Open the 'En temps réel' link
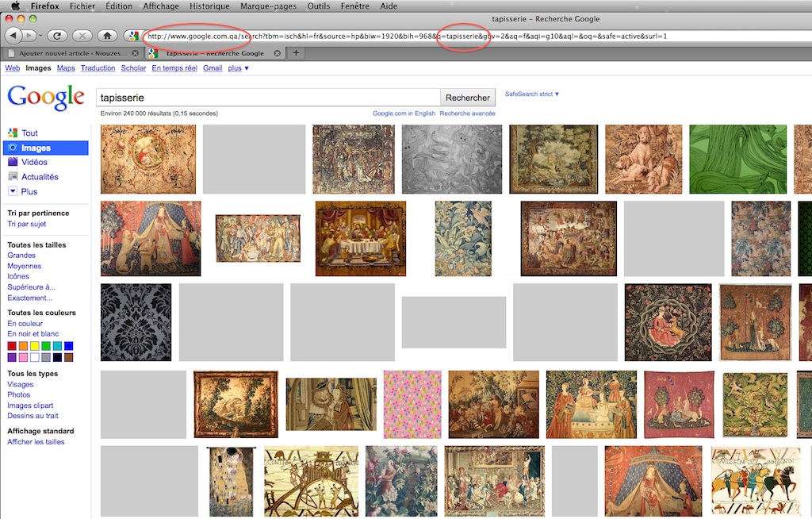812x519 pixels. (x=174, y=68)
